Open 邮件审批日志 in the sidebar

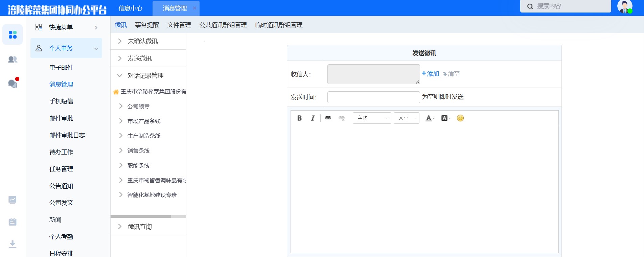coord(67,135)
